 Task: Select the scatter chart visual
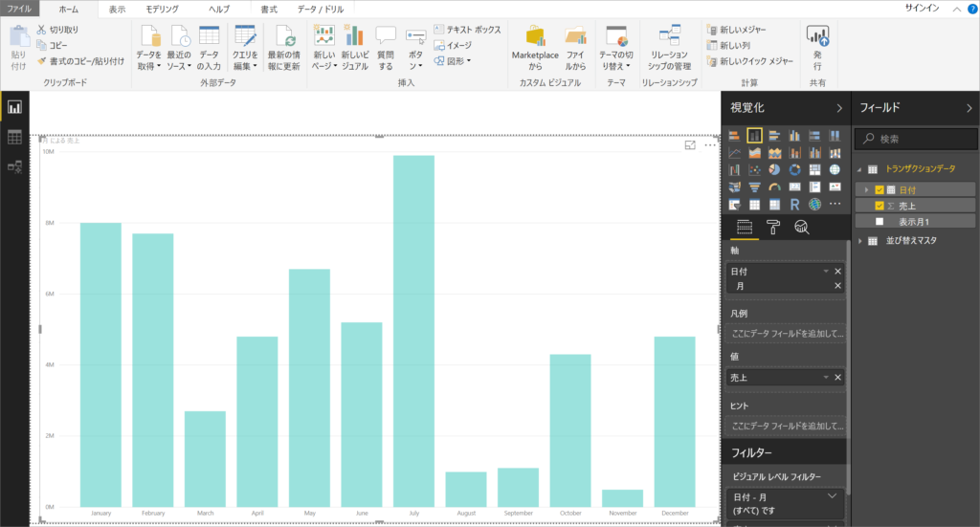(x=754, y=170)
